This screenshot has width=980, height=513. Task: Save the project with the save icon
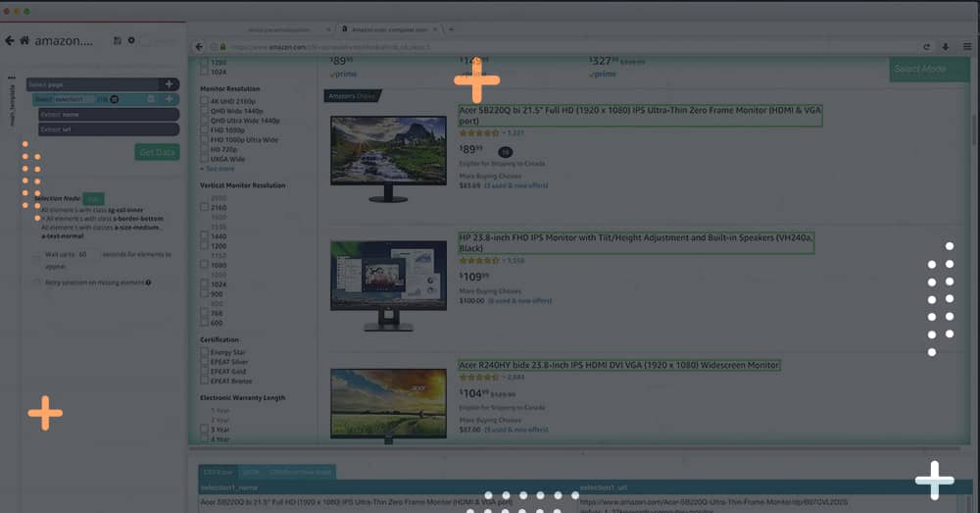pyautogui.click(x=117, y=40)
